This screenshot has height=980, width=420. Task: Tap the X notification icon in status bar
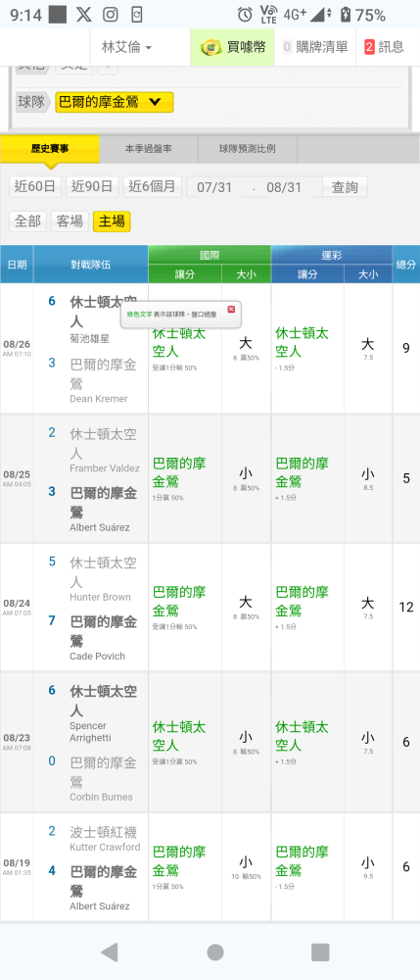pos(83,15)
